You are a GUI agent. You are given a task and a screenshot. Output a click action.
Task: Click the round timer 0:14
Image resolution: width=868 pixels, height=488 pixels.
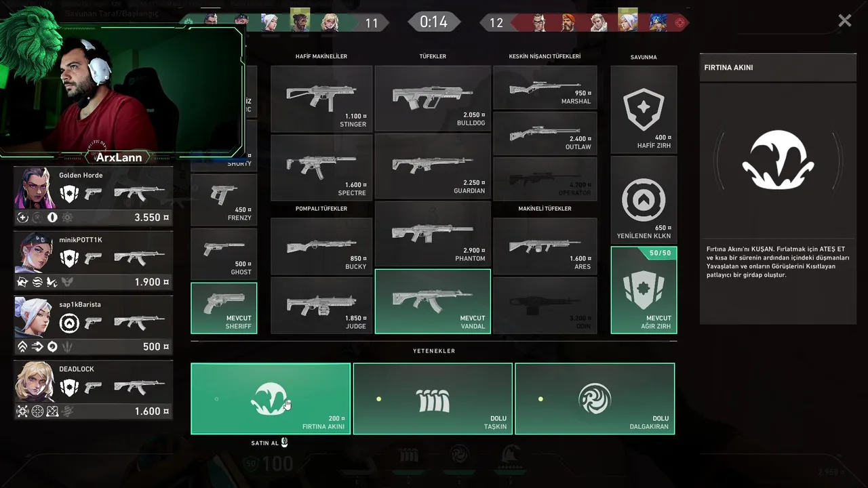pyautogui.click(x=433, y=22)
